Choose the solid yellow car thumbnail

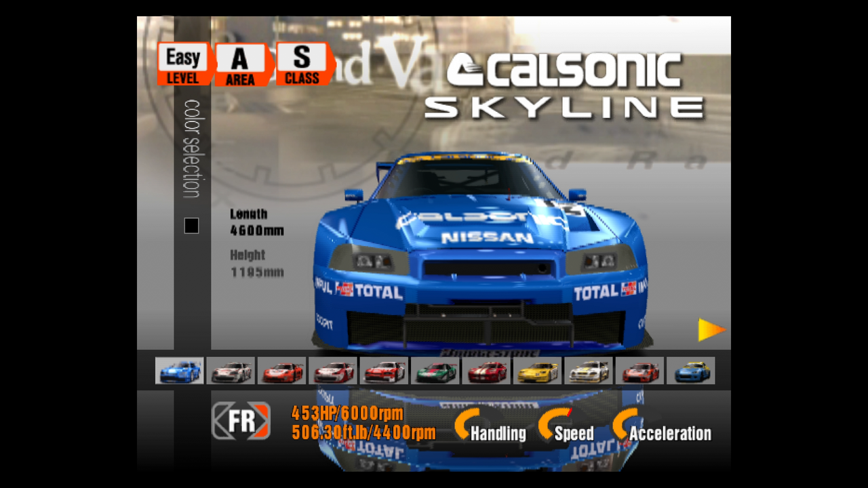pos(537,371)
